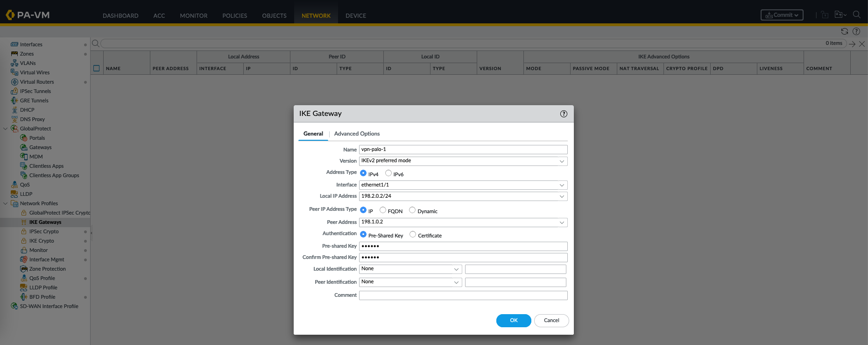Open the POLICIES menu tab
This screenshot has height=345, width=868.
point(234,15)
